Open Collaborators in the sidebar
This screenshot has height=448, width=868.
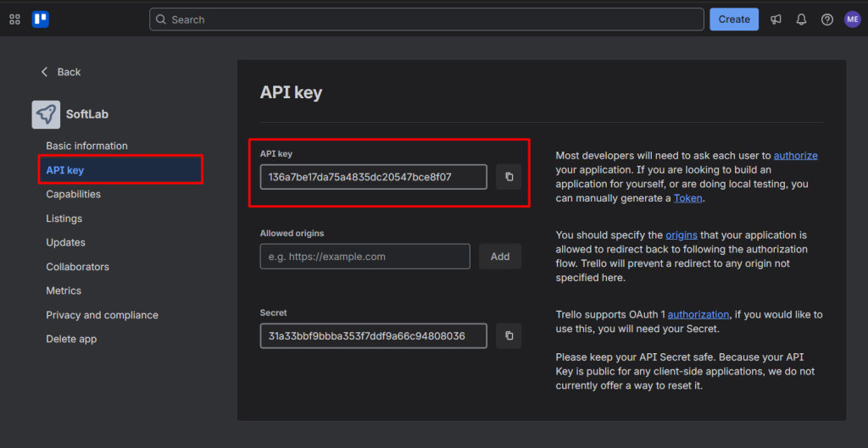[x=77, y=267]
